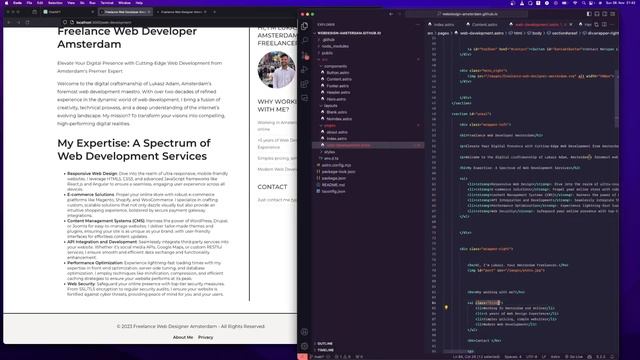Viewport: 640px width, 360px height.
Task: Click the UTF-8 encoding in the status bar
Action: click(532, 357)
